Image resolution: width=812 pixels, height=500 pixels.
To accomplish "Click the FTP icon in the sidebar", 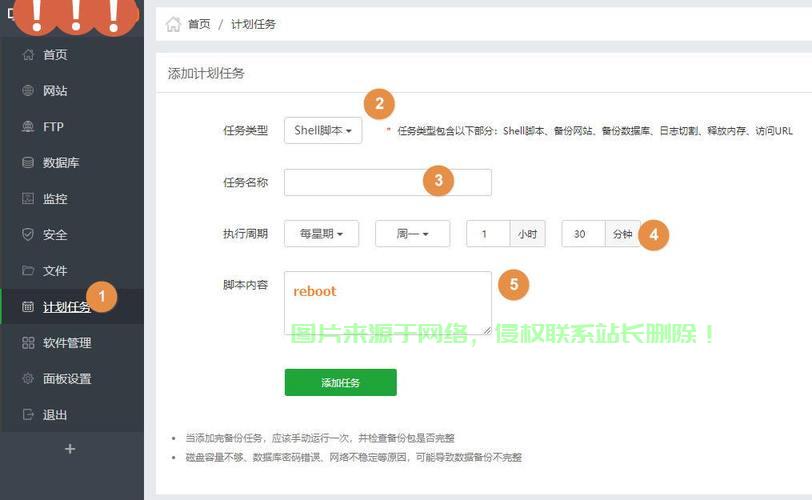I will coord(28,126).
